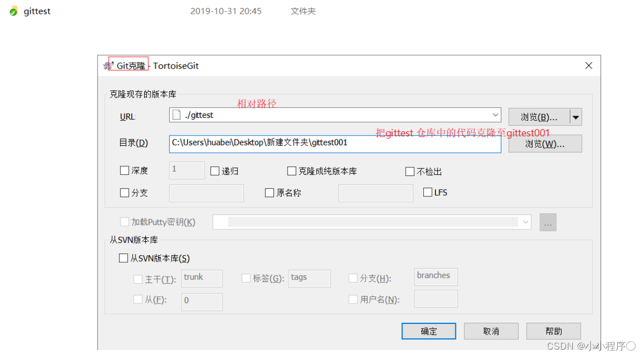Viewport: 644px width, 356px height.
Task: Click the 文件夹 type text
Action: [x=303, y=11]
